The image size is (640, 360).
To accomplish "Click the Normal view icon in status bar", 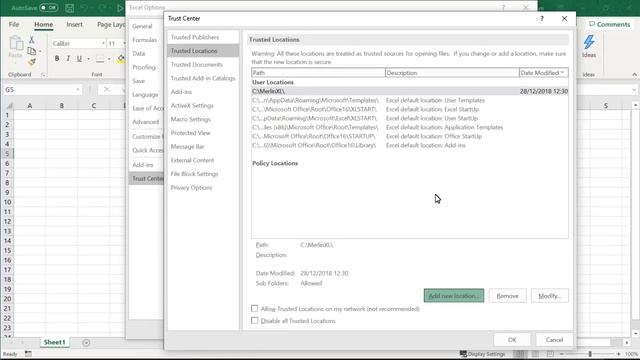I will pos(520,354).
